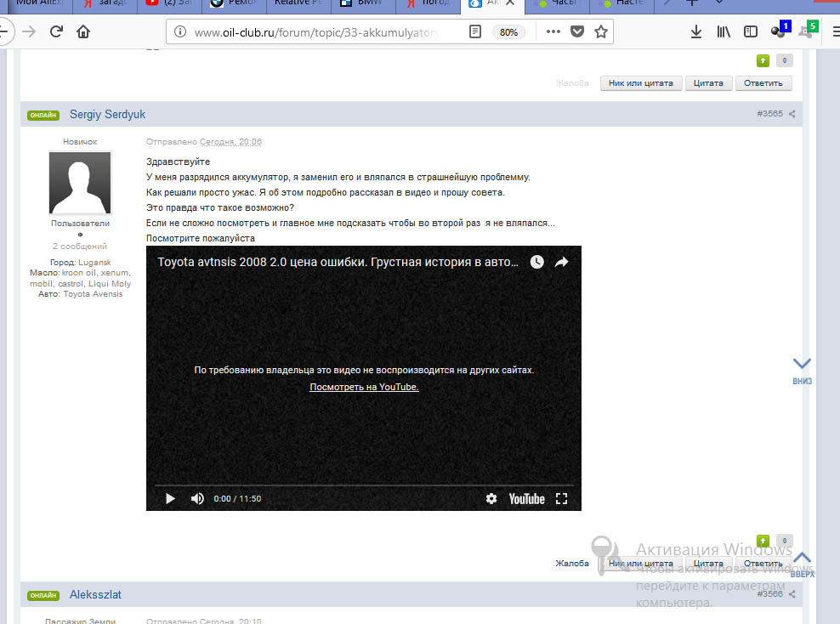Bookmark this page with the star

point(600,31)
